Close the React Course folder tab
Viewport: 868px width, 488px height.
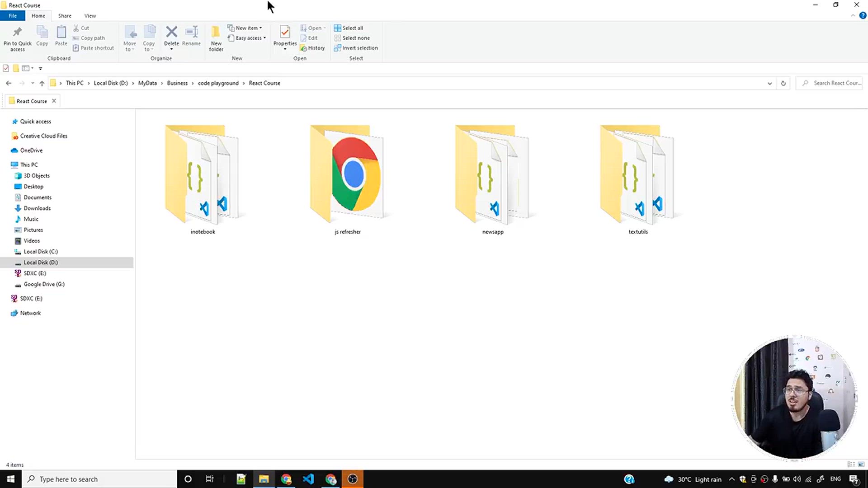coord(54,101)
